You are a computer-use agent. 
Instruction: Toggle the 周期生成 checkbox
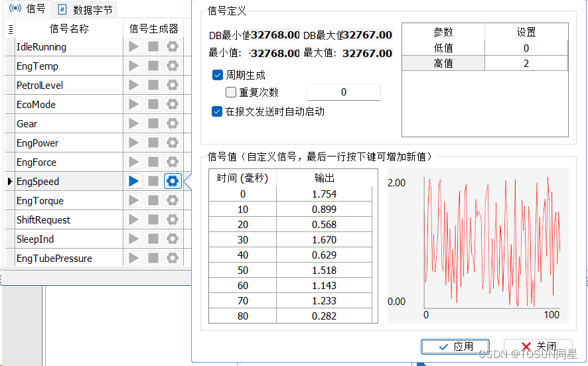(x=218, y=76)
